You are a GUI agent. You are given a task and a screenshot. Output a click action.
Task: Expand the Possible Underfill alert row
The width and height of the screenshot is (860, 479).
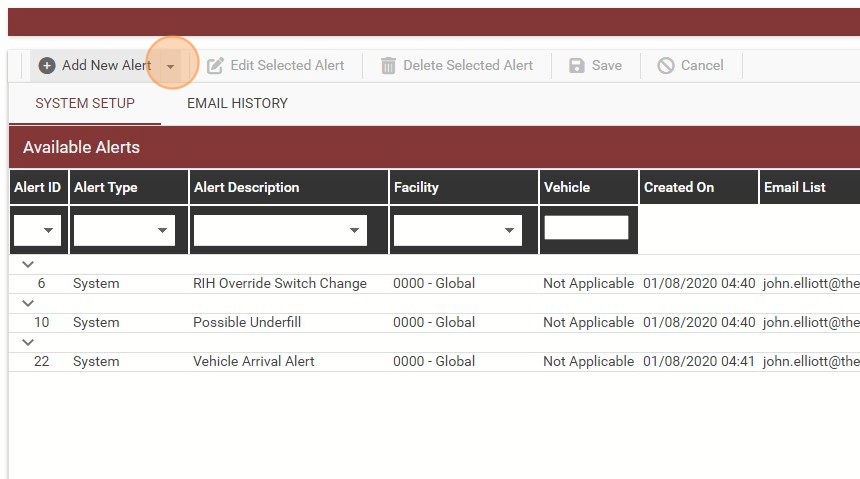pyautogui.click(x=28, y=303)
